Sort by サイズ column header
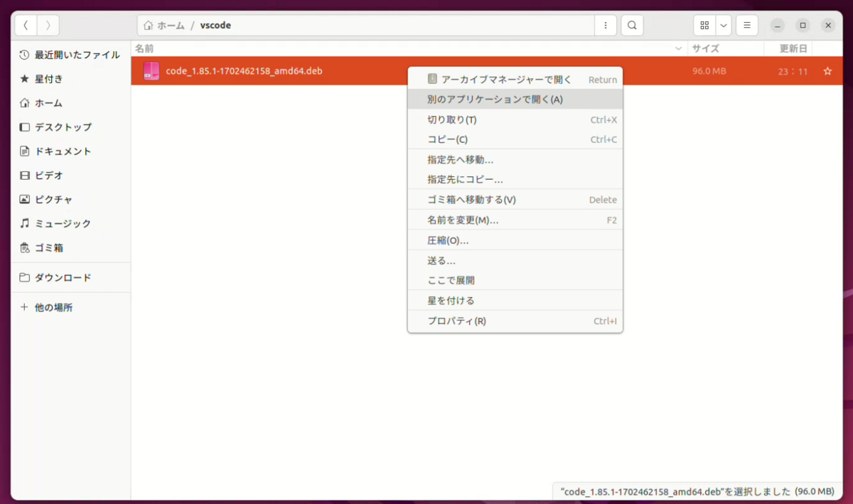Screen dimensions: 853x504 pos(725,48)
